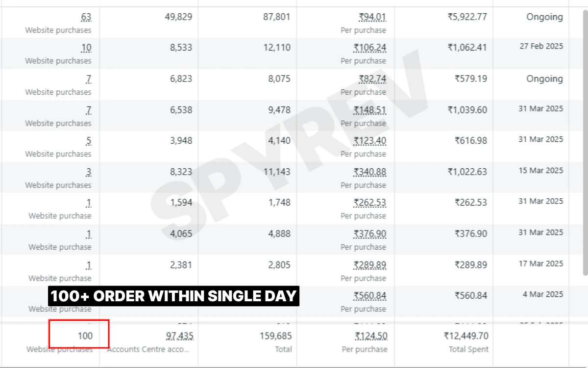Image resolution: width=588 pixels, height=368 pixels.
Task: Click the 159,685 total impressions value
Action: [275, 336]
